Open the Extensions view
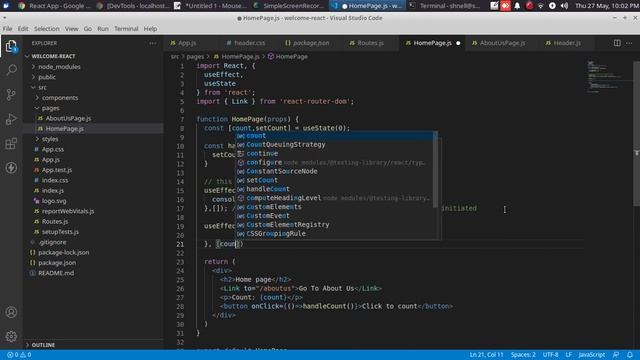Viewport: 640px width, 360px height. pyautogui.click(x=11, y=144)
